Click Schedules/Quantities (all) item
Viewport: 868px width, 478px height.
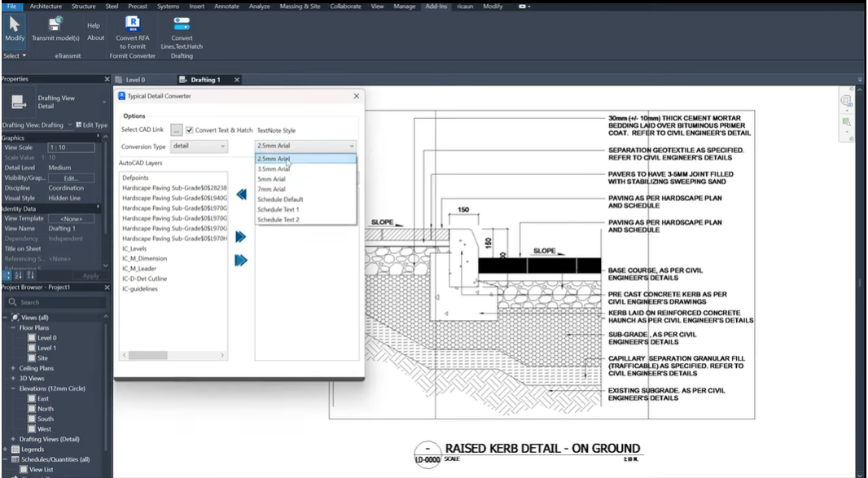click(x=55, y=459)
